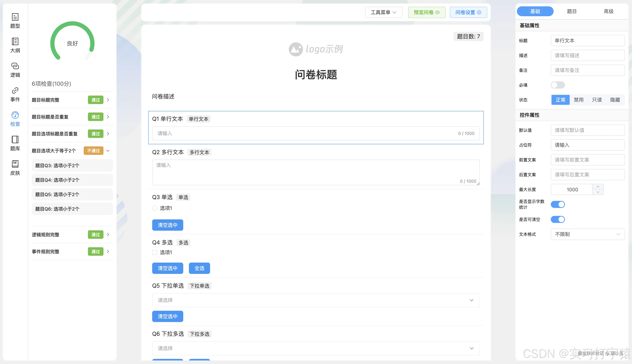Increase 最大长度 using the up stepper arrow
Image resolution: width=632 pixels, height=364 pixels.
[x=598, y=187]
